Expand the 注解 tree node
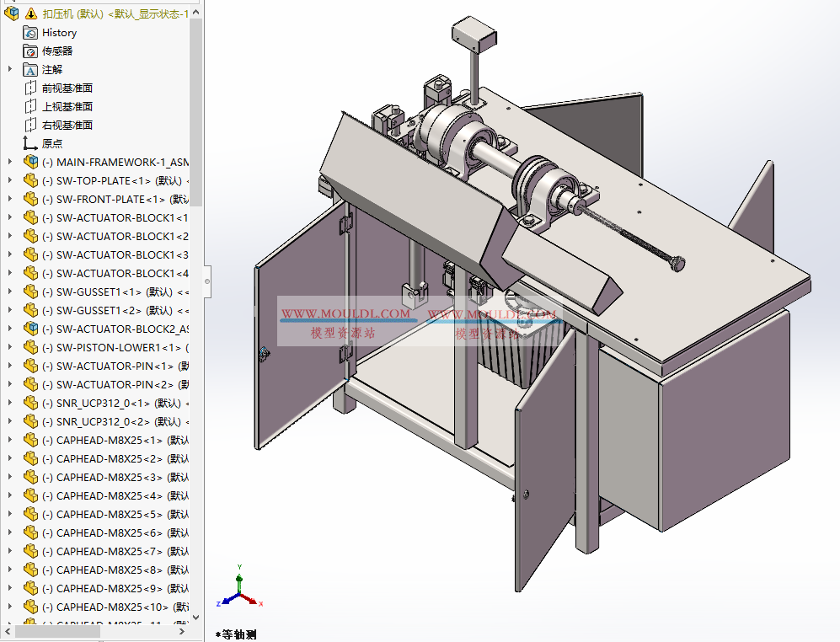The height and width of the screenshot is (642, 840). [x=8, y=69]
